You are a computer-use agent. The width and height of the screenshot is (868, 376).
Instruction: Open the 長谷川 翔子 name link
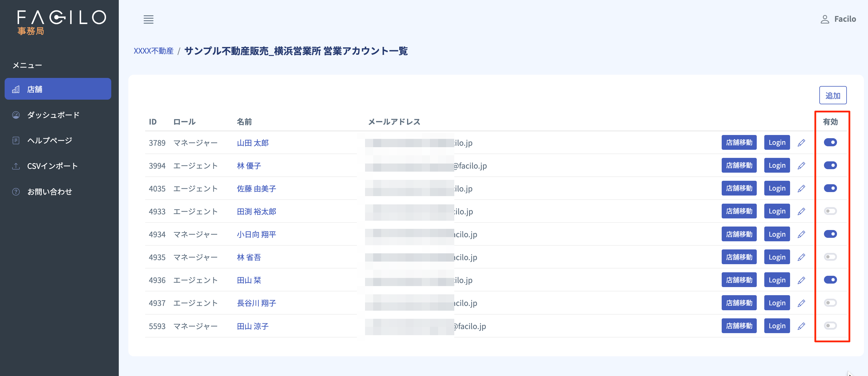[256, 303]
